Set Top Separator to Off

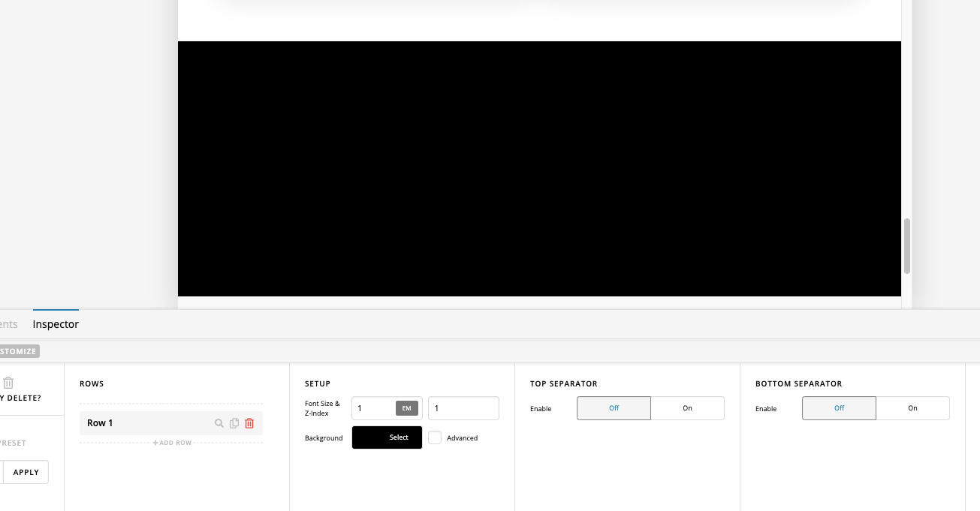(x=614, y=408)
